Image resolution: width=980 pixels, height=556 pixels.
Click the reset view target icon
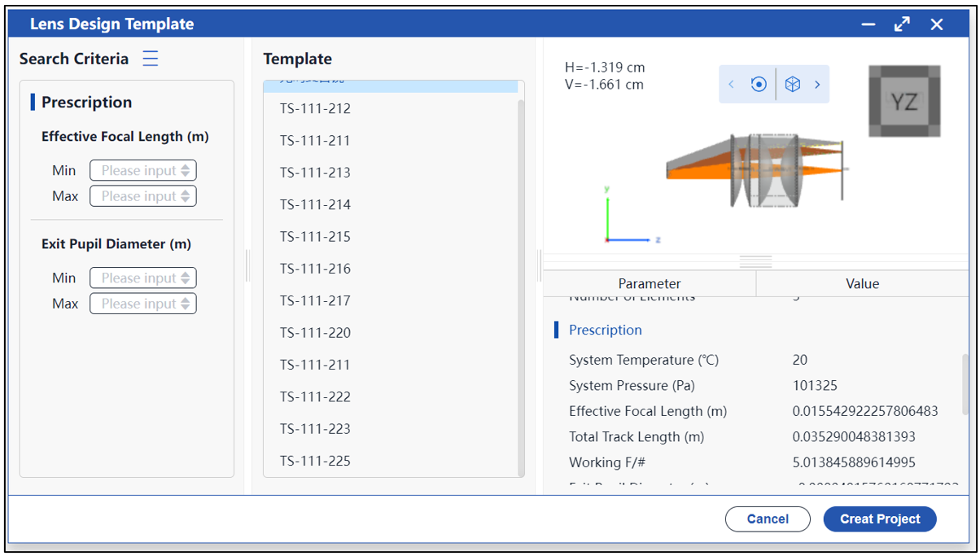pos(759,85)
